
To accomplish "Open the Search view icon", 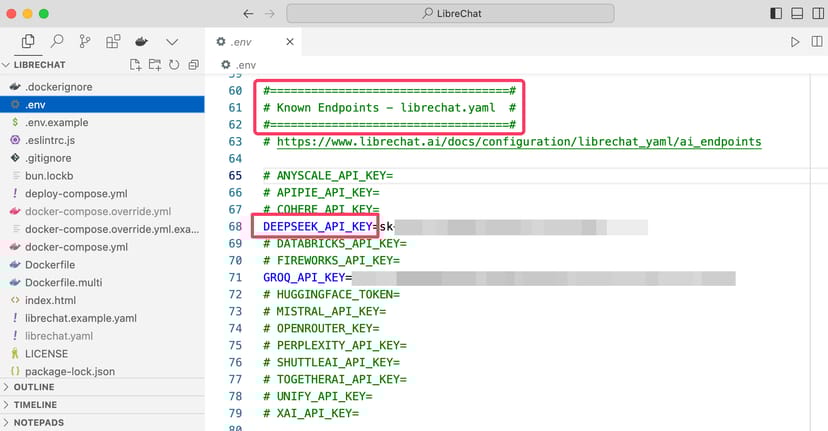I will pos(57,42).
